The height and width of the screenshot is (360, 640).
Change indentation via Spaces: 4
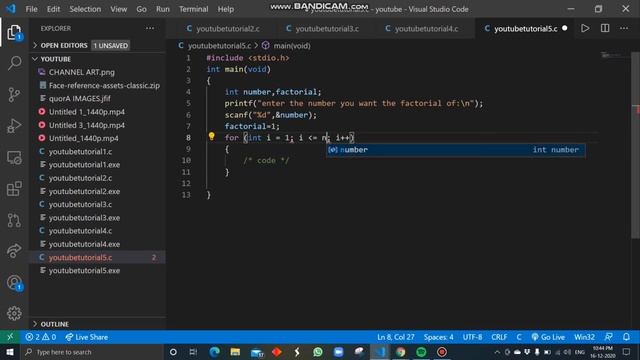(438, 337)
